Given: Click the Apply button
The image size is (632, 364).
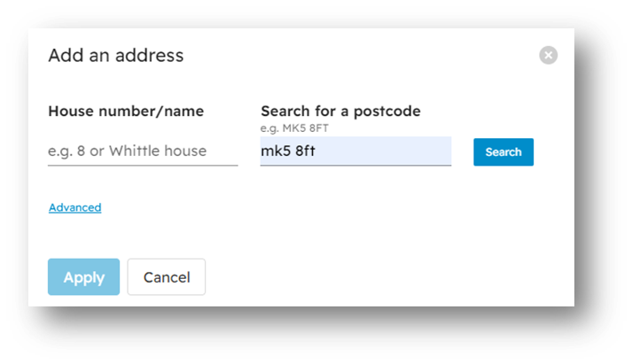Looking at the screenshot, I should (x=83, y=277).
